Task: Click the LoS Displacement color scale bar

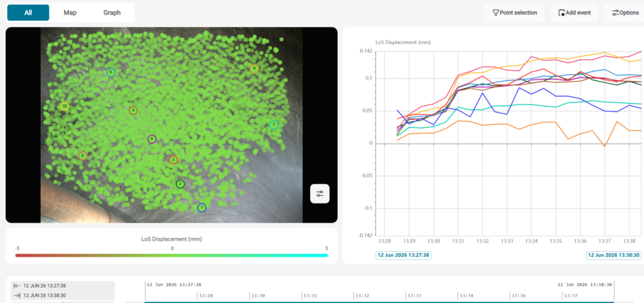Action: (172, 255)
